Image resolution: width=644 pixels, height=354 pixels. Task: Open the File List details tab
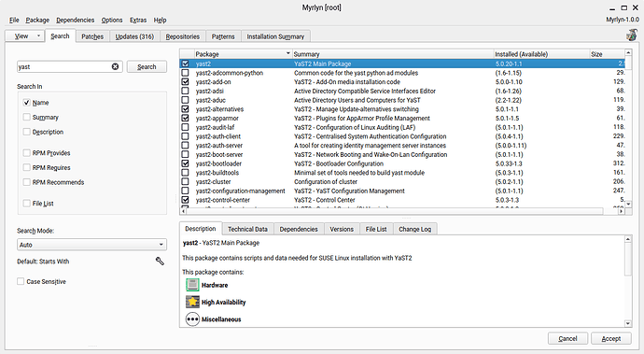[376, 229]
